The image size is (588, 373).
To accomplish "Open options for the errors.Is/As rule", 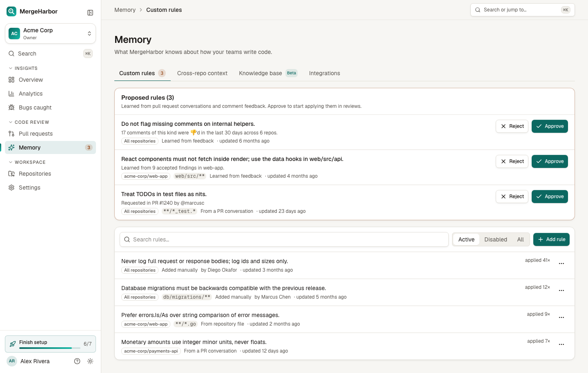I will 561,317.
